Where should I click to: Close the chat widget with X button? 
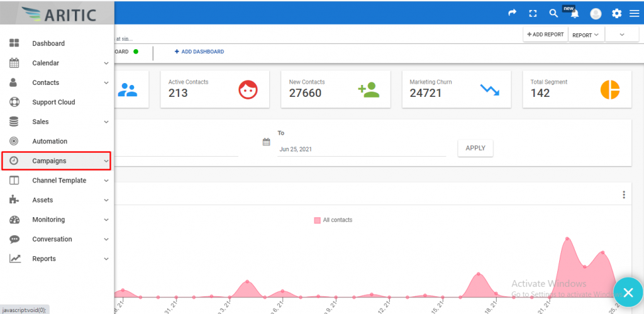(628, 292)
